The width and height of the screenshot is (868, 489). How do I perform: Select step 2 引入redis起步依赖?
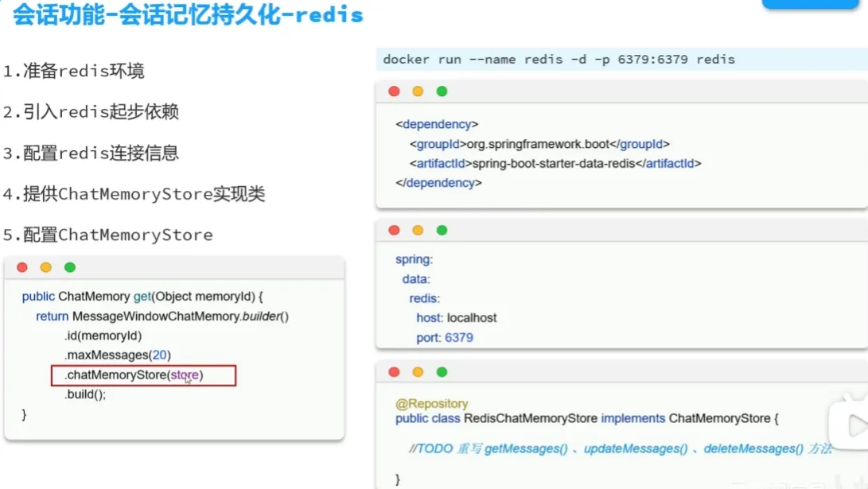pyautogui.click(x=91, y=112)
